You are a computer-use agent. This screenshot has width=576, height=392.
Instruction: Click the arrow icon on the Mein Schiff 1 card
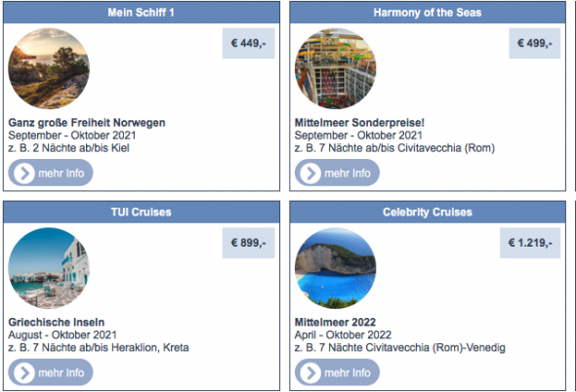[x=24, y=173]
